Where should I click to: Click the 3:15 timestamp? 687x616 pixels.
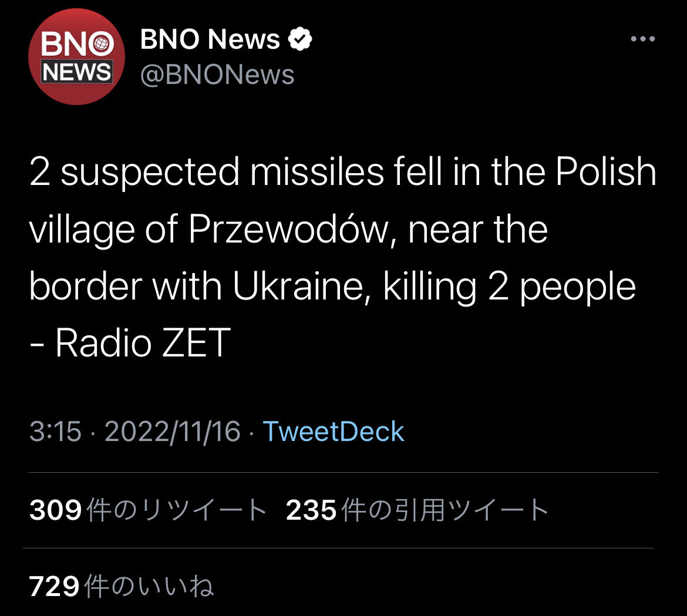[55, 432]
